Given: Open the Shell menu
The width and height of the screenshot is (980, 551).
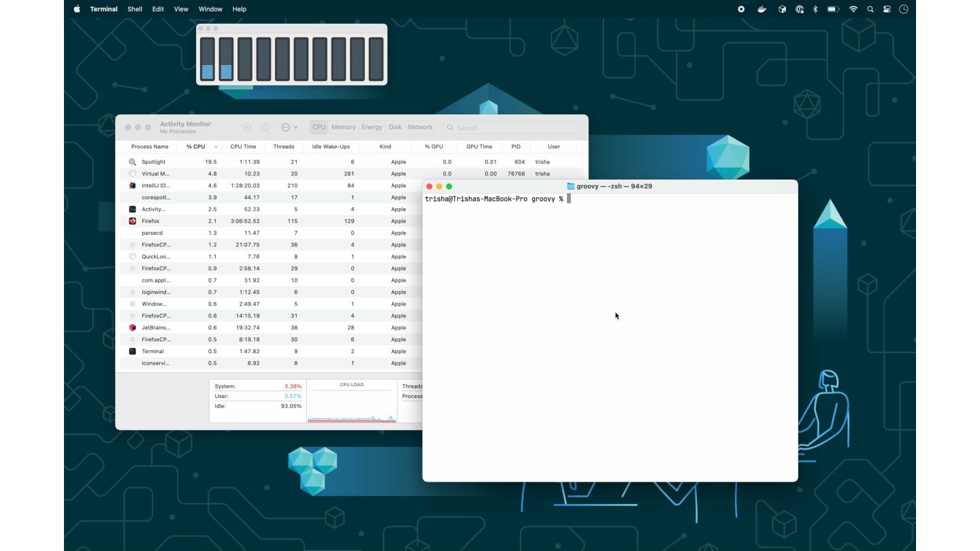Looking at the screenshot, I should [x=135, y=9].
